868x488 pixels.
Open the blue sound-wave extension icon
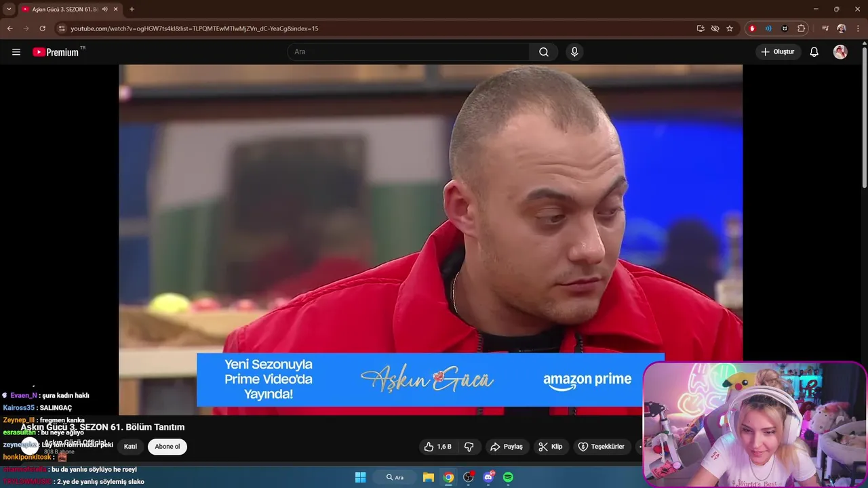point(768,28)
